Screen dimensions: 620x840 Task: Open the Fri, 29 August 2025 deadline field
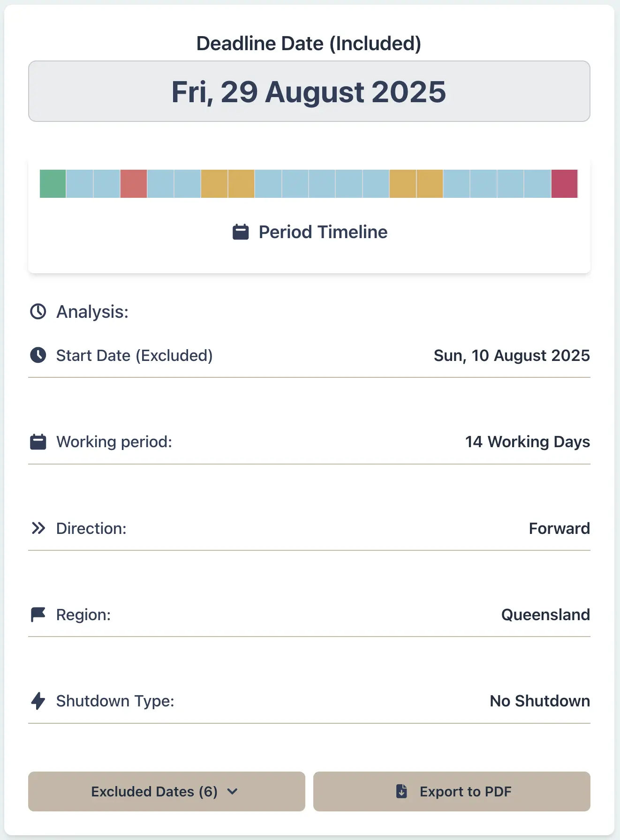click(x=310, y=91)
